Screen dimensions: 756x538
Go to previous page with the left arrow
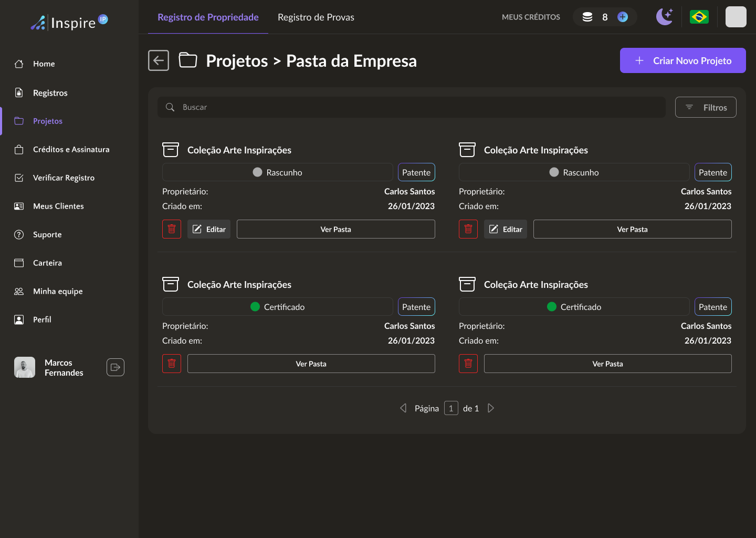403,408
